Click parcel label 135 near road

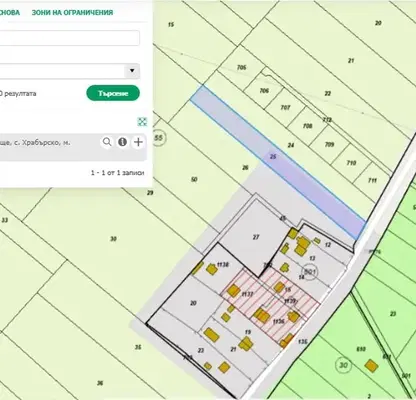[303, 342]
